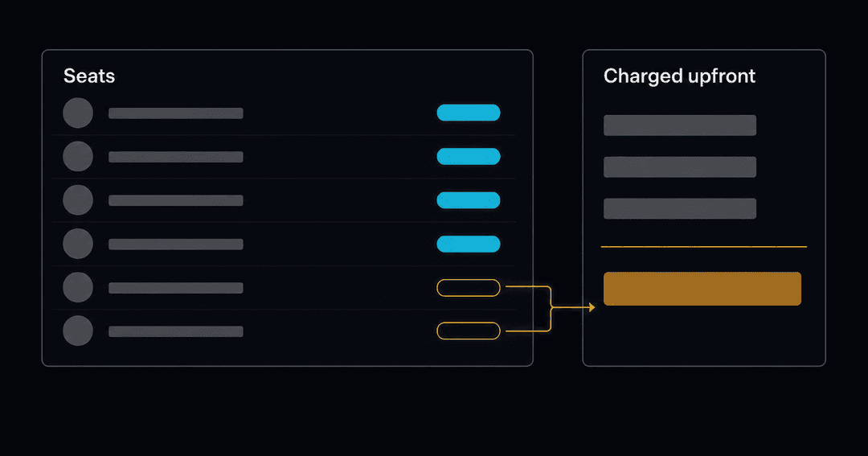Click the fifth seat's avatar circle
Screen dimensions: 868x456
click(77, 287)
